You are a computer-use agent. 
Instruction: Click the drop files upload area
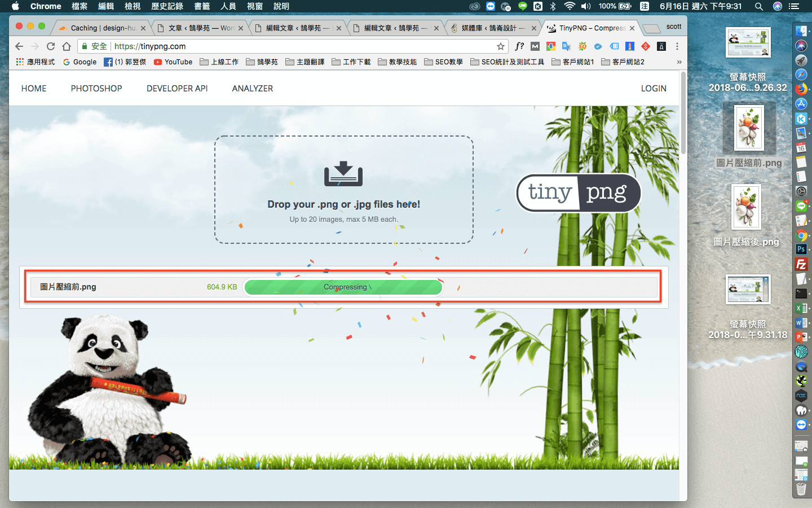coord(343,190)
